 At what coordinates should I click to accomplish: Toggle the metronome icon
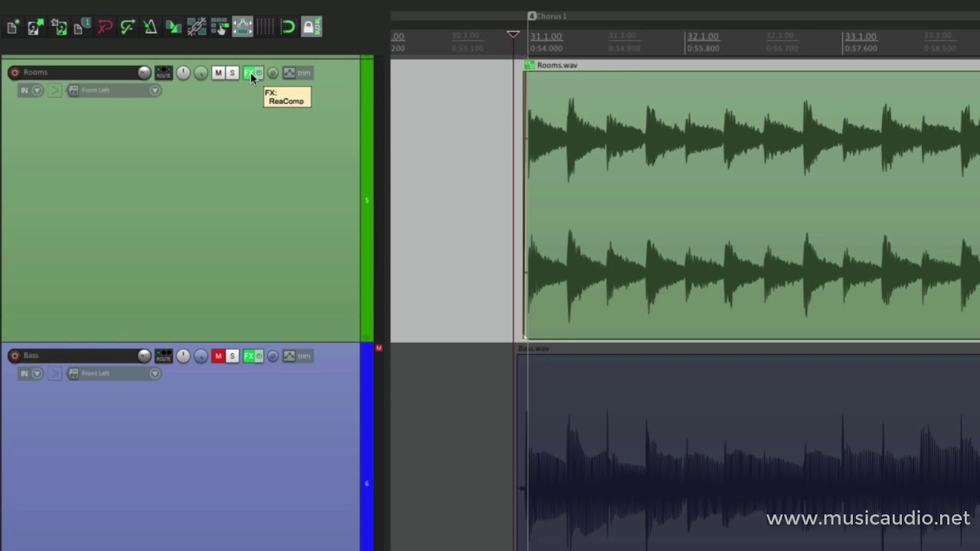click(x=150, y=28)
